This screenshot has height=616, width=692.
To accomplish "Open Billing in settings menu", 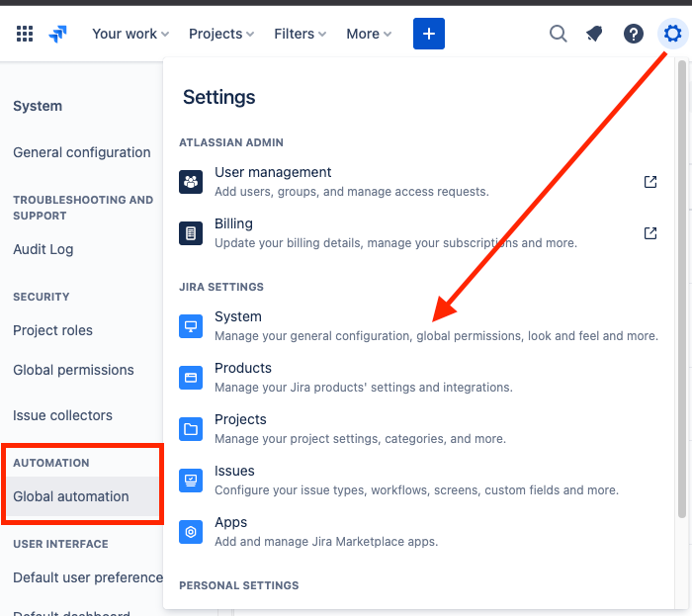I will [418, 233].
